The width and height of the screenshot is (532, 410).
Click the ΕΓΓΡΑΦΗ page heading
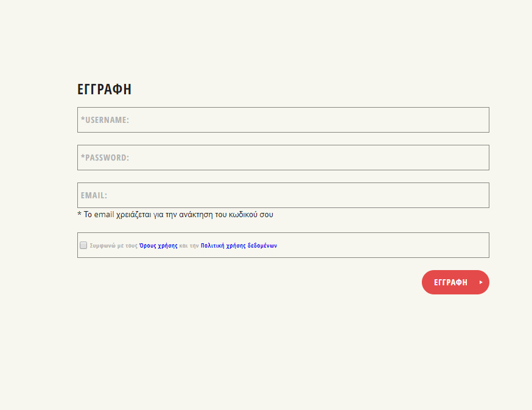coord(104,89)
